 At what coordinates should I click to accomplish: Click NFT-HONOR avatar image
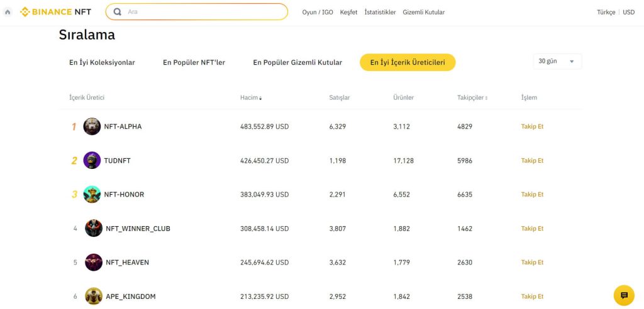(92, 195)
